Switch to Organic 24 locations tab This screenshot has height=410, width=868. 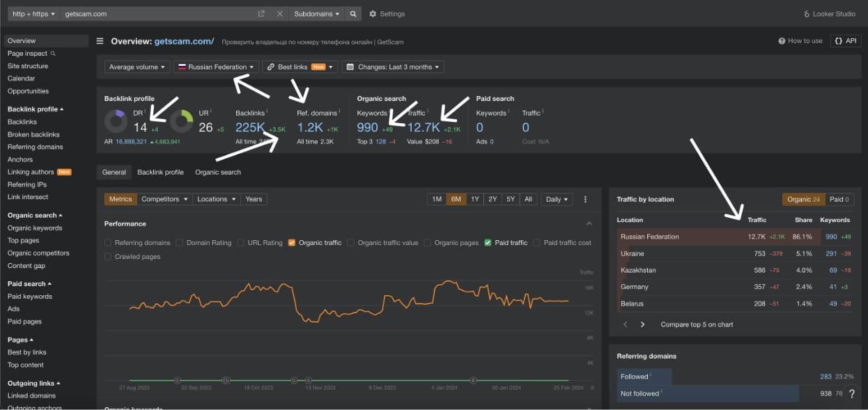803,200
